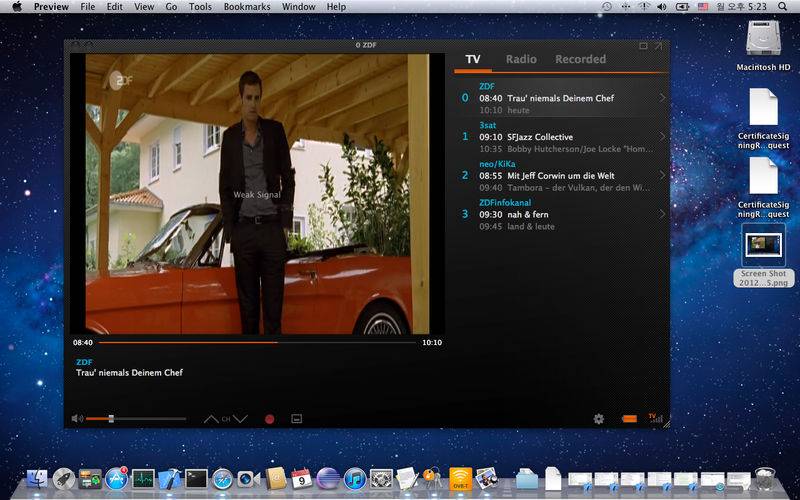Select the TV tab
Screen dimensions: 800x500
coord(473,59)
